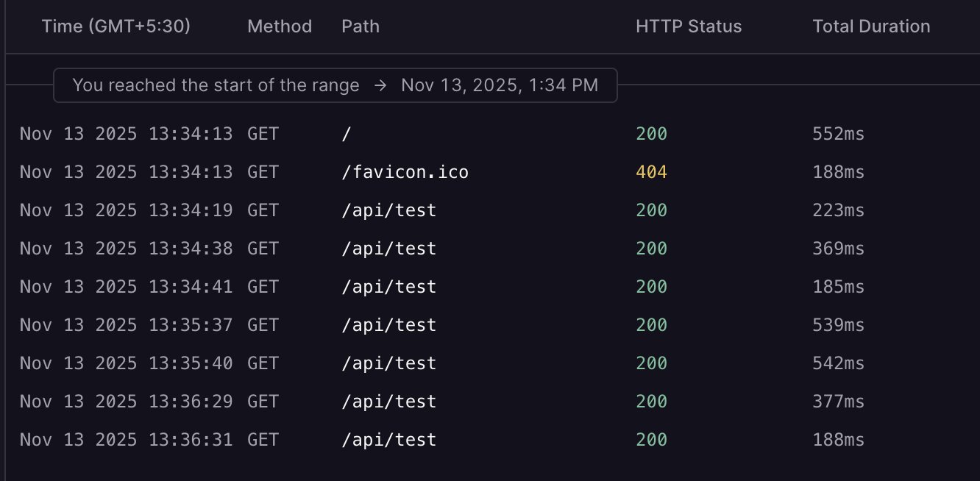Click the Method column header
This screenshot has width=980, height=481.
click(280, 26)
